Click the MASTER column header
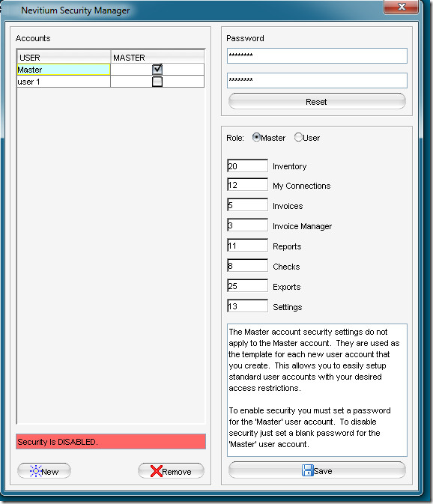 pyautogui.click(x=157, y=57)
